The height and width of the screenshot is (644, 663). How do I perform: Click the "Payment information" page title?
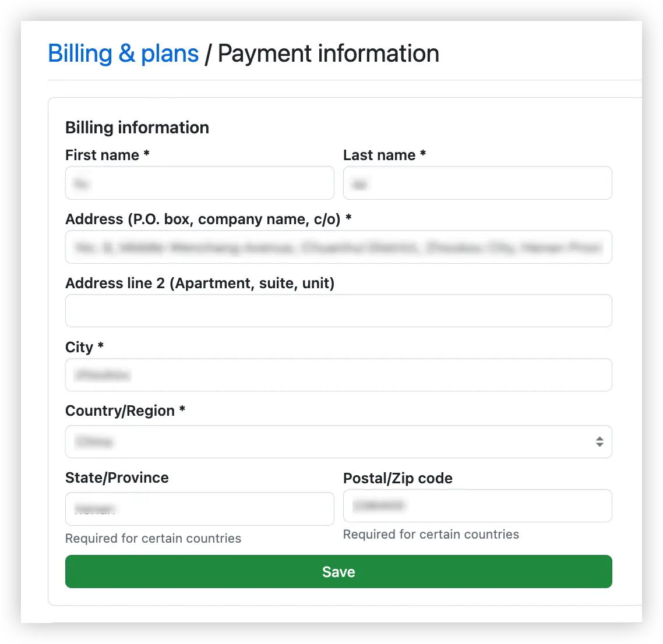pos(329,54)
